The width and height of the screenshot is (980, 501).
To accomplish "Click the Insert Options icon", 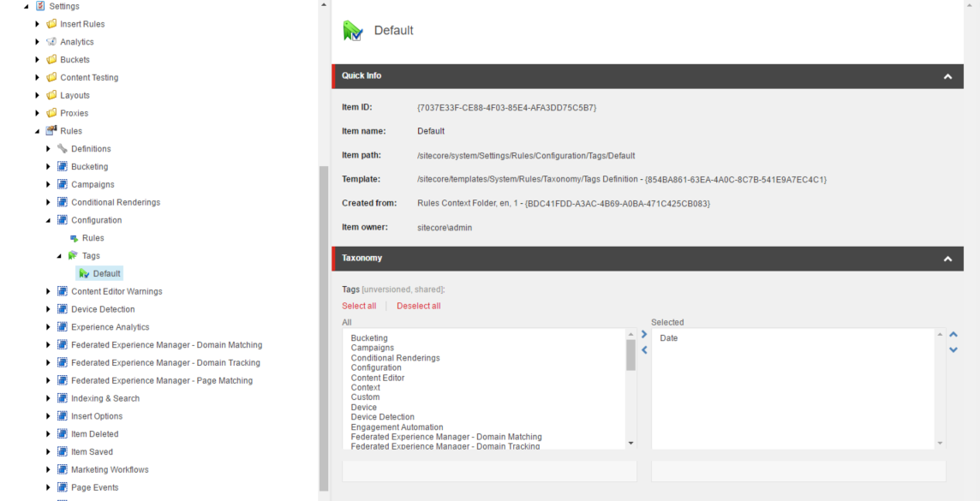I will coord(63,416).
